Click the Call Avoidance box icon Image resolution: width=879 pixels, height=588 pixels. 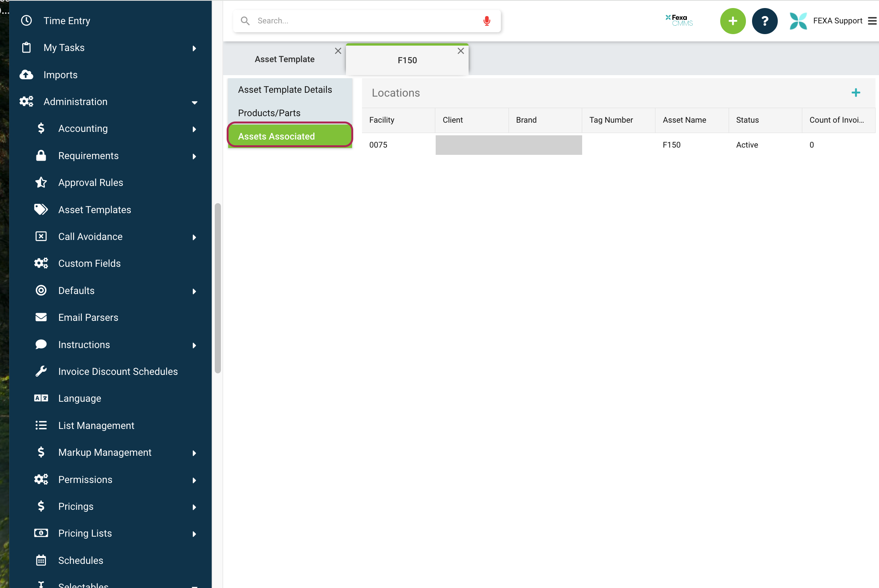[41, 237]
